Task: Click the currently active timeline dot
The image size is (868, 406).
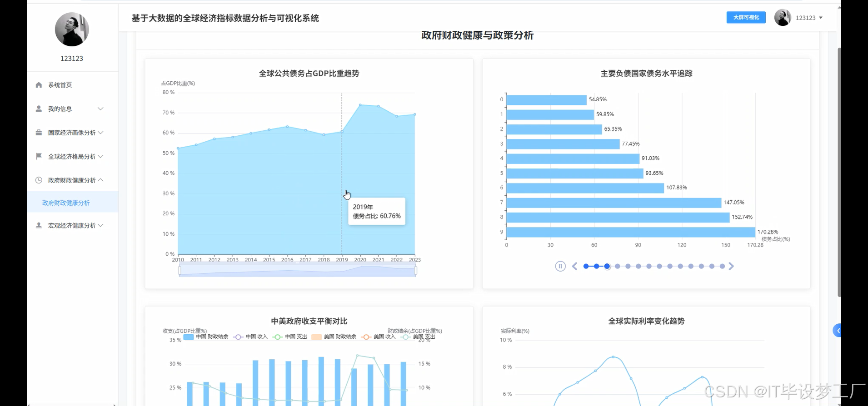Action: [x=607, y=266]
